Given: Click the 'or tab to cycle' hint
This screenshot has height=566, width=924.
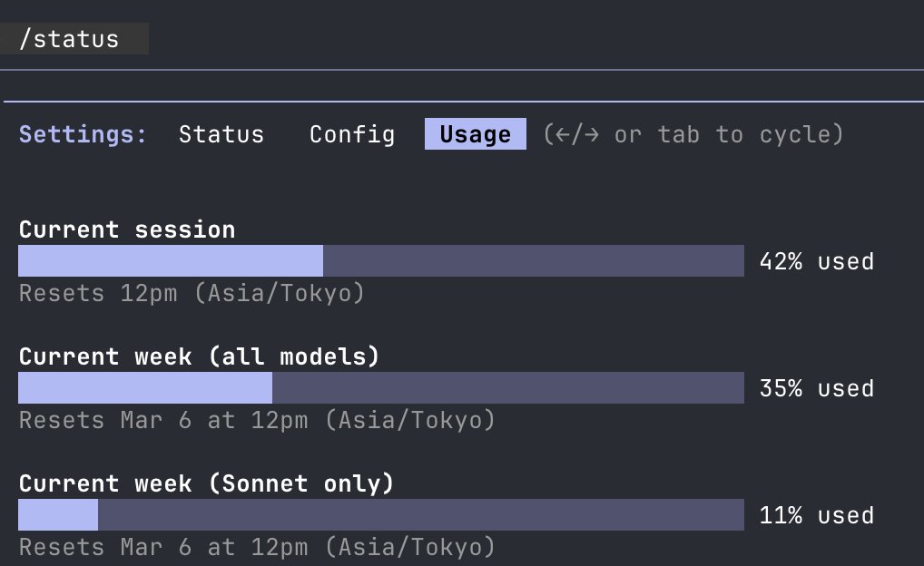Looking at the screenshot, I should click(693, 134).
